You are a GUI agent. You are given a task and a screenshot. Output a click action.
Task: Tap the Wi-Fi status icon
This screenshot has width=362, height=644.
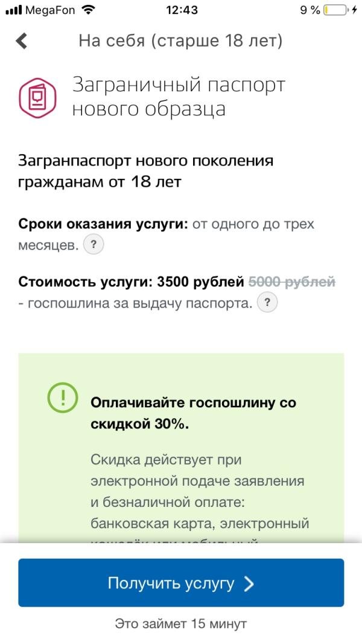click(x=87, y=10)
